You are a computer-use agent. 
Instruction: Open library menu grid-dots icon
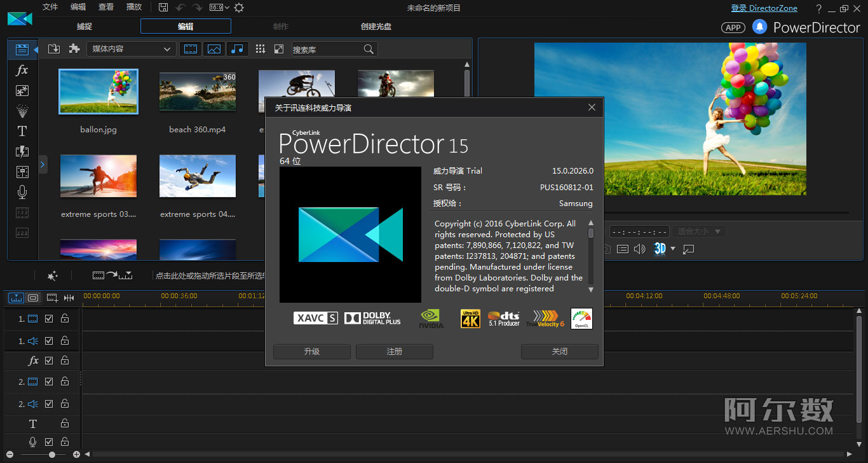pyautogui.click(x=261, y=49)
